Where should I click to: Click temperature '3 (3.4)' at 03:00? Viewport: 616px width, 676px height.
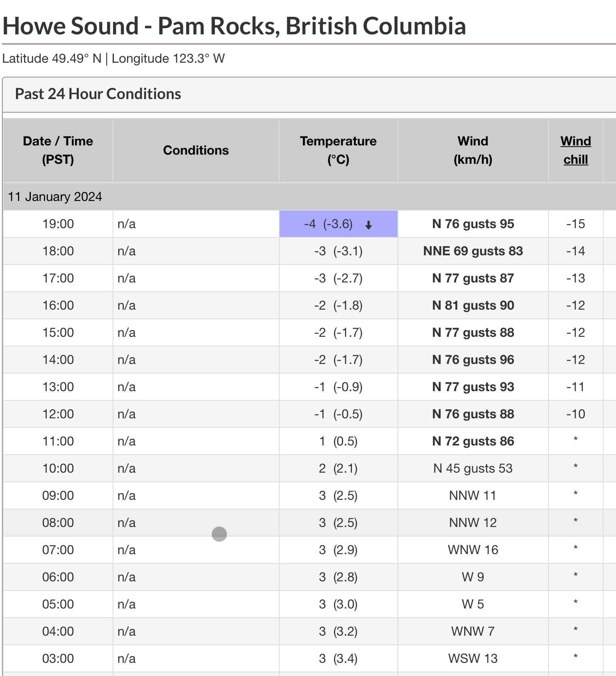[x=338, y=658]
